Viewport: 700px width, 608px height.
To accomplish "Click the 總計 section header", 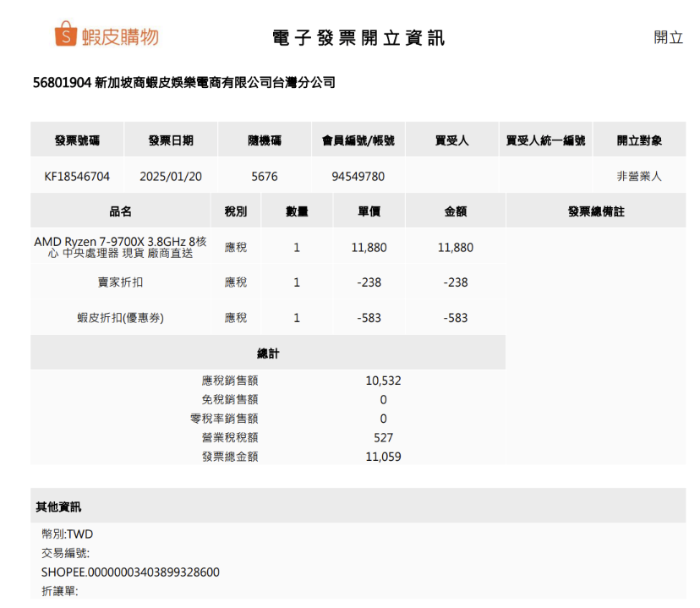I will [268, 353].
